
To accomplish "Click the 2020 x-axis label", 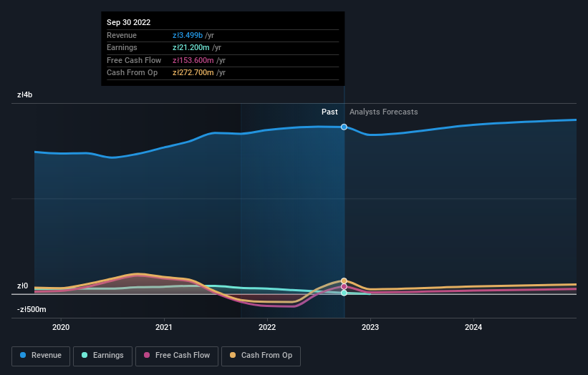I will click(x=61, y=327).
